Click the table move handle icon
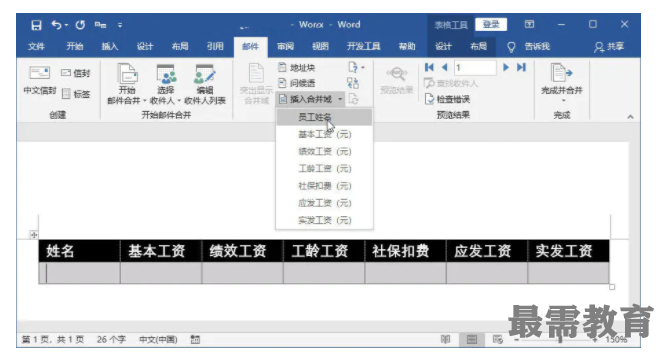Image resolution: width=660 pixels, height=361 pixels. [34, 235]
